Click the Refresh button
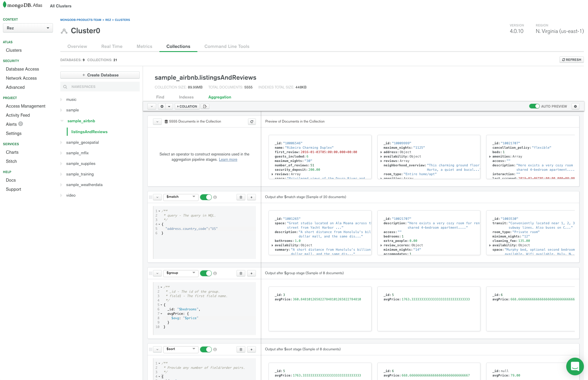 (572, 60)
